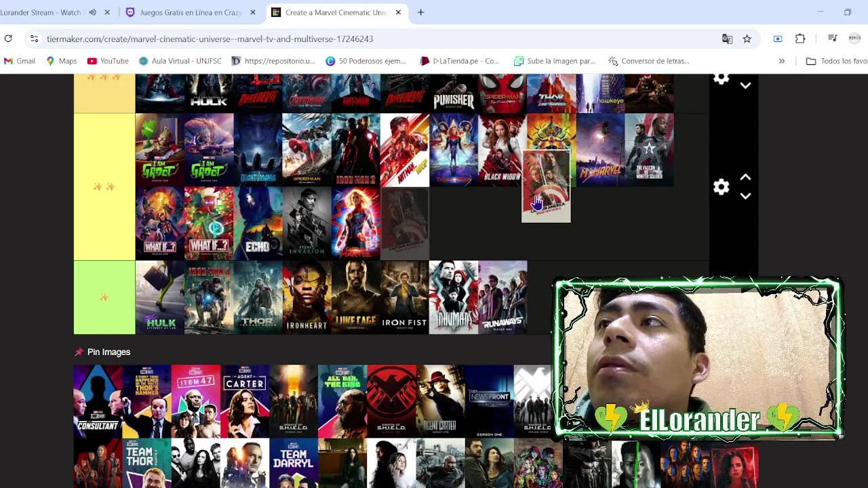Select Iron Man 3 poster

[x=209, y=298]
